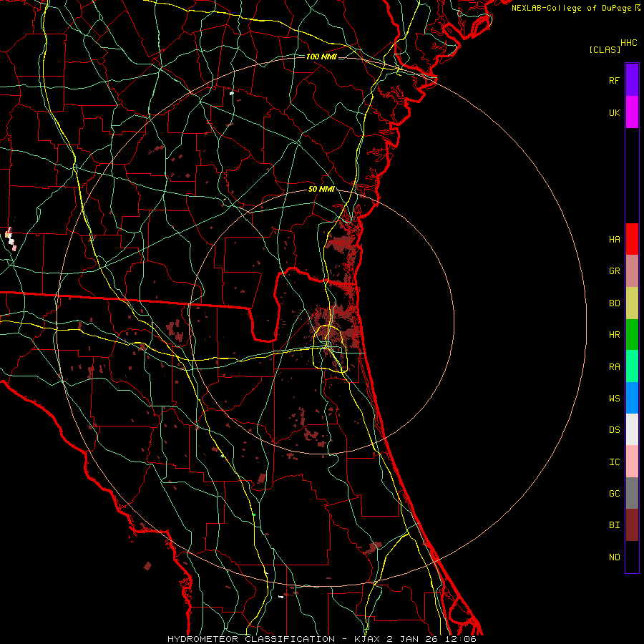Click the HA legend label

(614, 239)
